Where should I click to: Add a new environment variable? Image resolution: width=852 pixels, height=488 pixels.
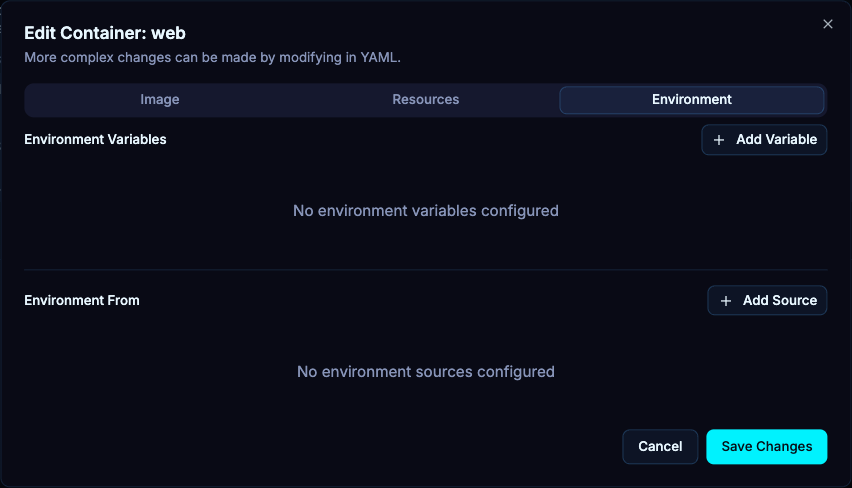(764, 140)
